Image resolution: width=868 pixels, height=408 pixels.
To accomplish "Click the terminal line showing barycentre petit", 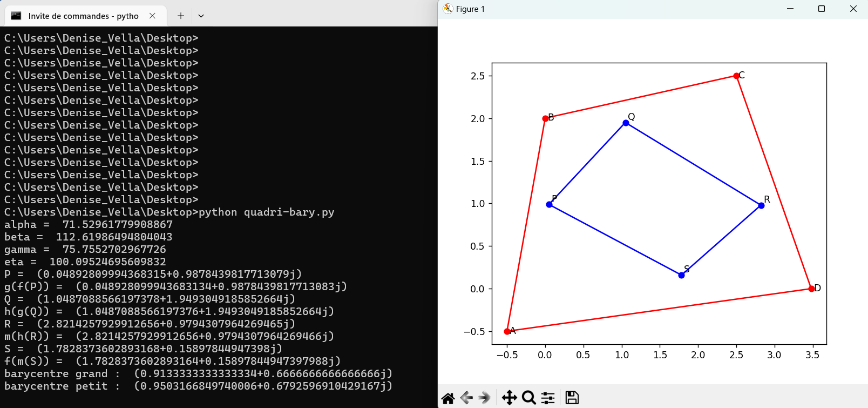I will (198, 386).
